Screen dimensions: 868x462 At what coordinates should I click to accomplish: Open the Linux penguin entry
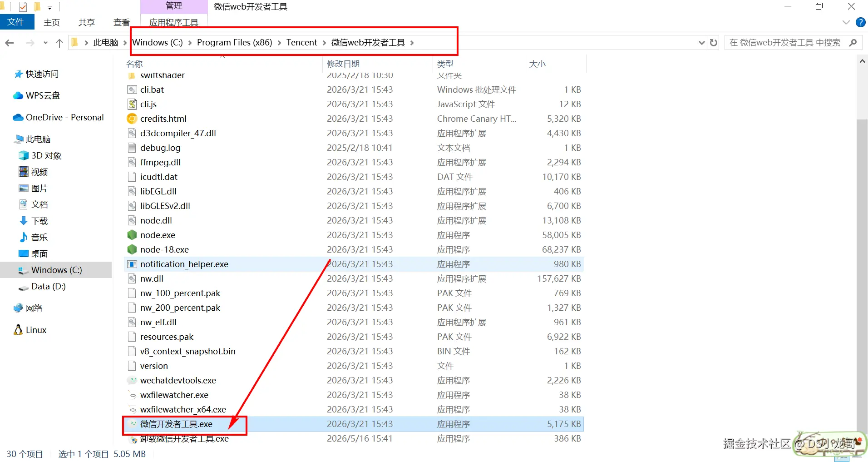coord(30,330)
